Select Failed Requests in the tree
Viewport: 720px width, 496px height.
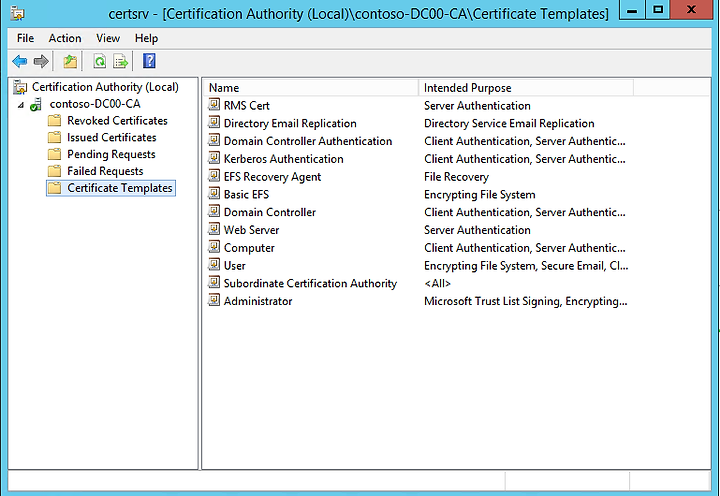click(105, 171)
